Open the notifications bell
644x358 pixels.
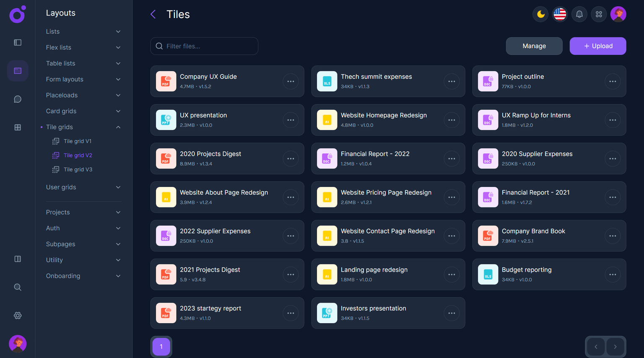(x=579, y=14)
